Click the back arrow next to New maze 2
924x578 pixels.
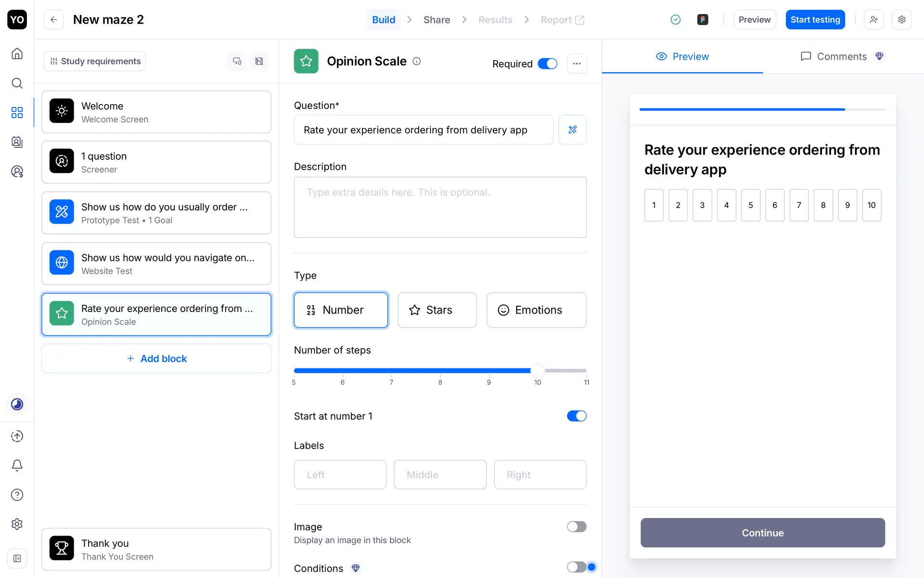click(53, 20)
